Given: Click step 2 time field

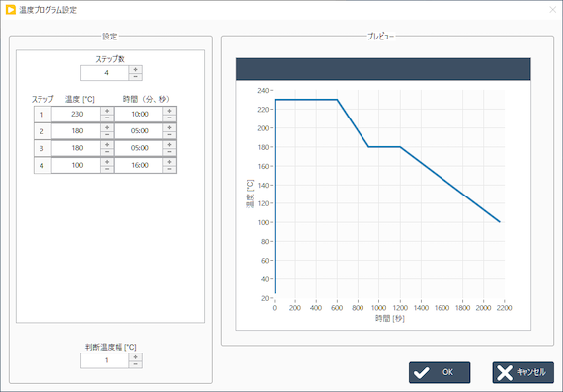Looking at the screenshot, I should [x=139, y=131].
